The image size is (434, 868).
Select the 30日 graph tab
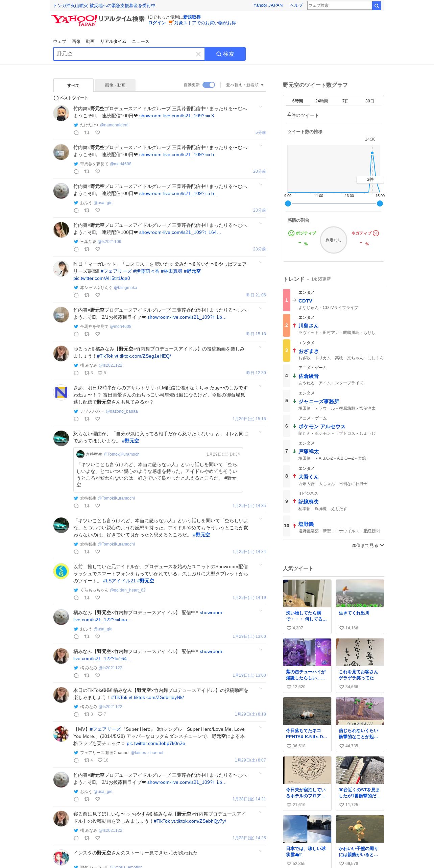click(369, 101)
